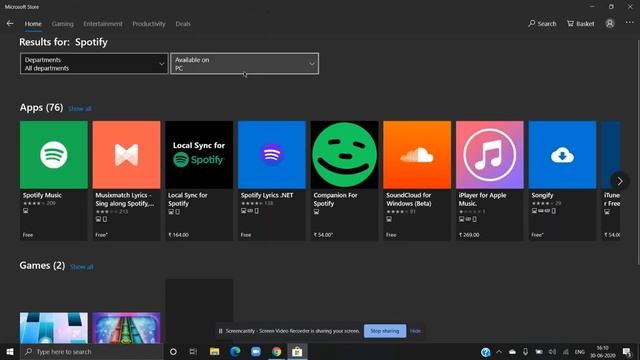This screenshot has width=640, height=360.
Task: Open the Basket
Action: 580,24
